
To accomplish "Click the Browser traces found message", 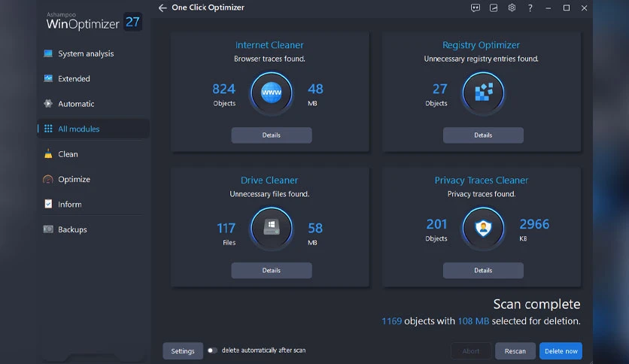I will (269, 59).
